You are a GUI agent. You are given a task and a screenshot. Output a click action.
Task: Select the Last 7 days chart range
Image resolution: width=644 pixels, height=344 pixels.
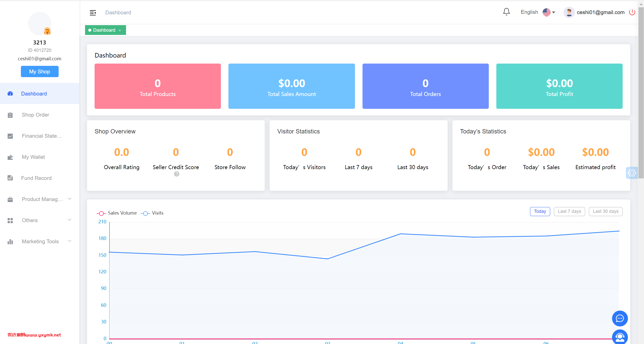pos(569,211)
